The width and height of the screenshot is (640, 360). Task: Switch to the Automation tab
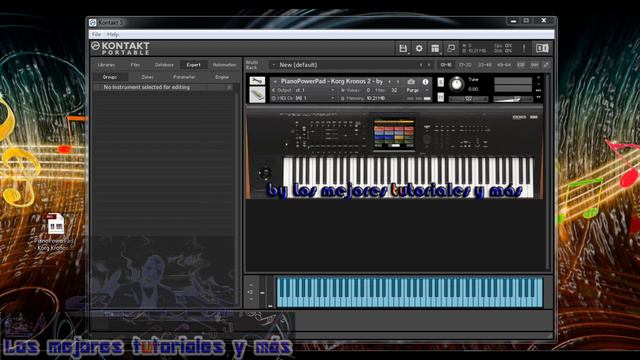[224, 64]
